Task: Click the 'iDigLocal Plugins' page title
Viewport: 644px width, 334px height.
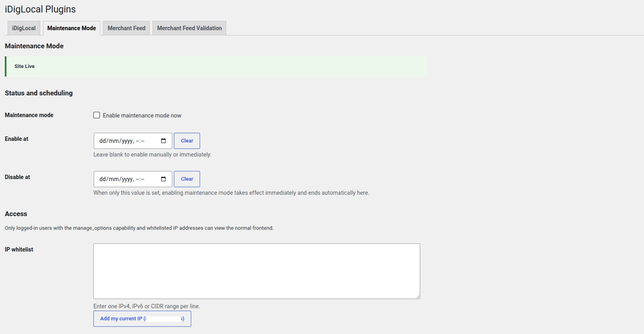Action: click(40, 9)
